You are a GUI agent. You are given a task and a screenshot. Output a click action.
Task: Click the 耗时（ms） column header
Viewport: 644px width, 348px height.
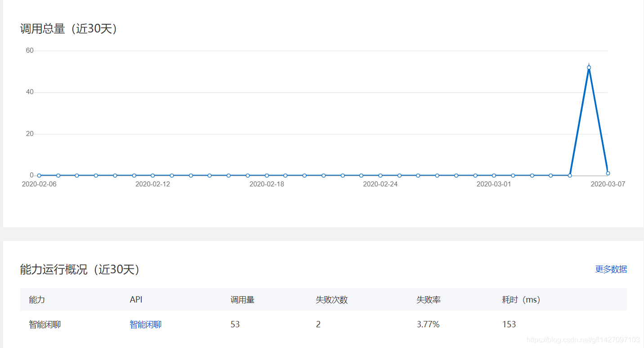(x=521, y=299)
